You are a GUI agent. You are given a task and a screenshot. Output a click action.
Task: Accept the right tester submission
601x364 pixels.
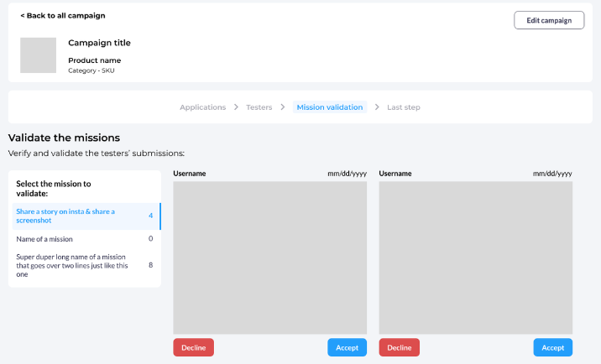click(552, 347)
